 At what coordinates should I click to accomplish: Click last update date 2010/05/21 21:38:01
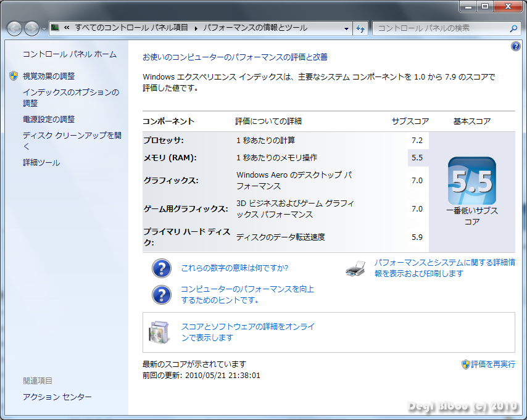click(x=223, y=376)
